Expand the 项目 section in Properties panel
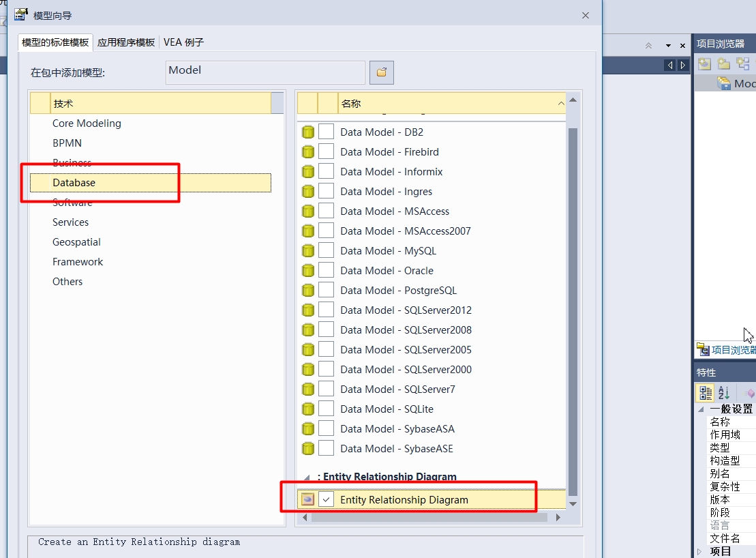The height and width of the screenshot is (558, 756). (699, 551)
